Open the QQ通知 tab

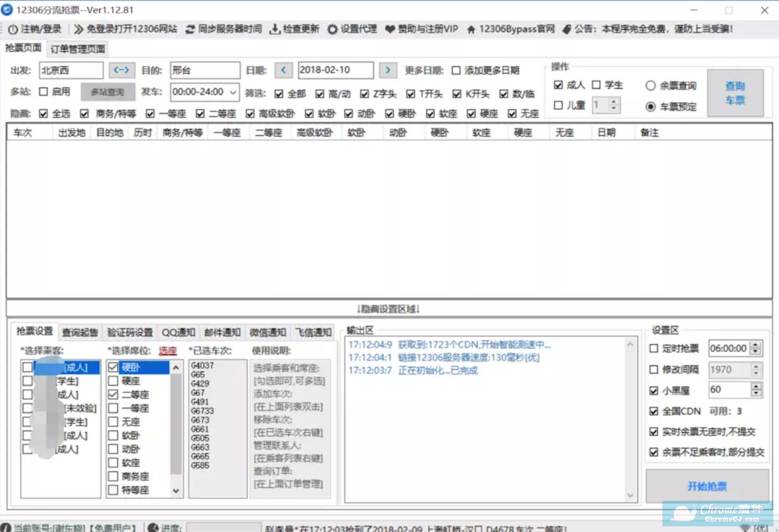click(x=178, y=332)
